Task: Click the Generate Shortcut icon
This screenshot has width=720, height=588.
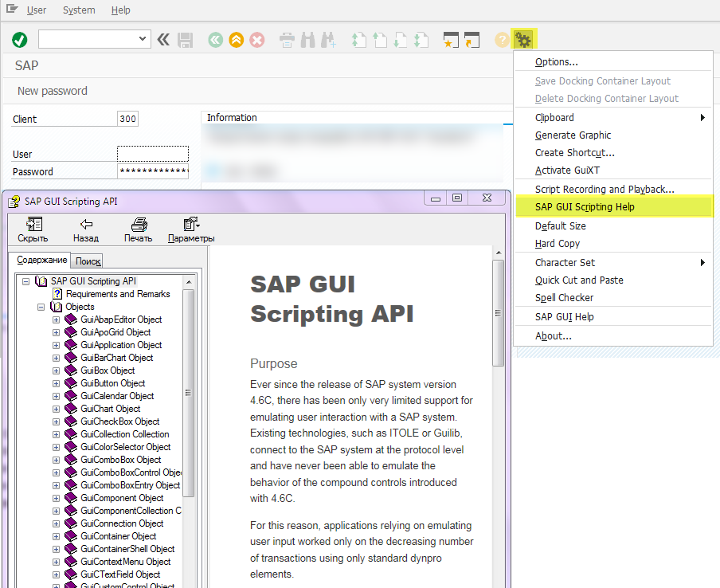Action: coord(472,40)
